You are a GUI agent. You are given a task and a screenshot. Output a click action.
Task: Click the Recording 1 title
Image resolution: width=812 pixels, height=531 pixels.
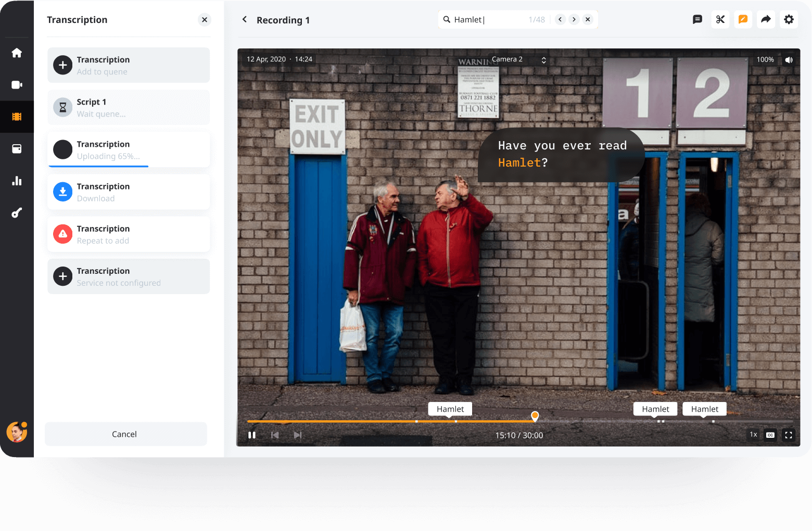click(x=283, y=20)
